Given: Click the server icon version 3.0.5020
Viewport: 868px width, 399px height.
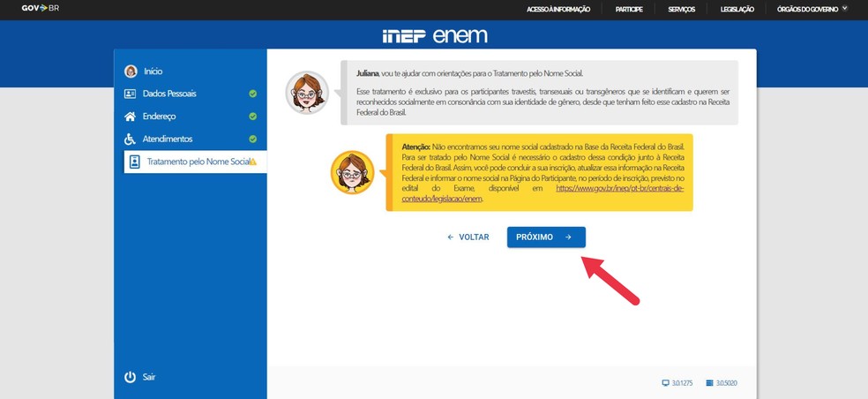Looking at the screenshot, I should [x=710, y=383].
